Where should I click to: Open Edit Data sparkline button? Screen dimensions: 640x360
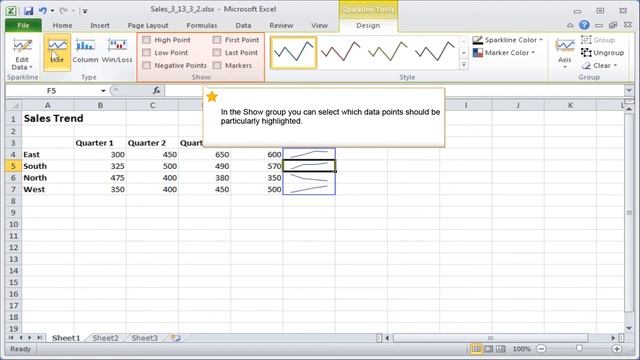pyautogui.click(x=22, y=53)
